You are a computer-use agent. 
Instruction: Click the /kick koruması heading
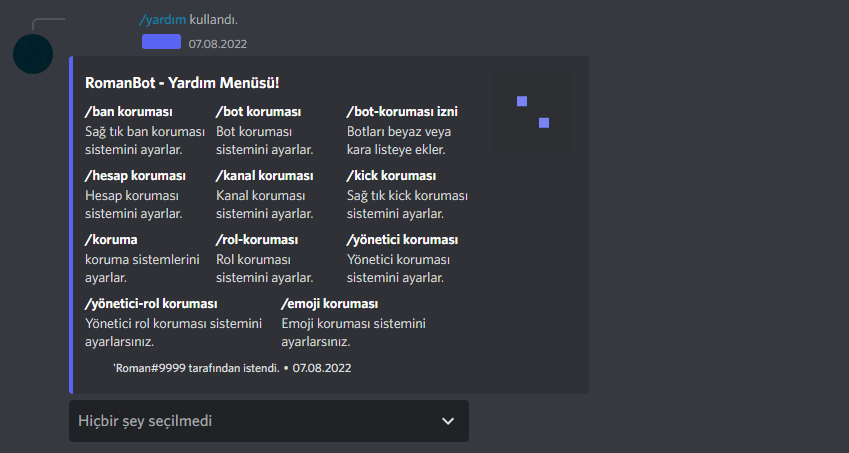391,176
